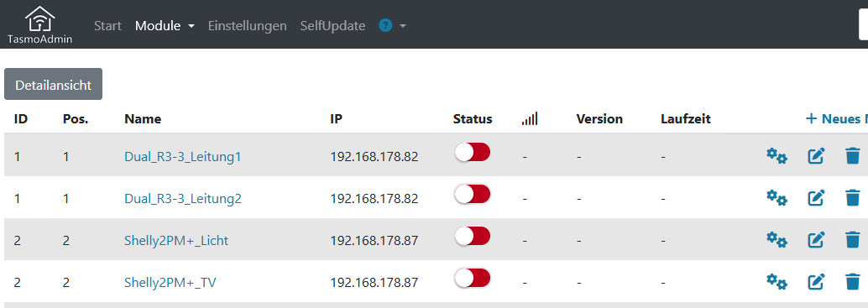This screenshot has width=868, height=308.
Task: Select IP 192.168.178.87 in Shelly2PM+_TV row
Action: [374, 283]
